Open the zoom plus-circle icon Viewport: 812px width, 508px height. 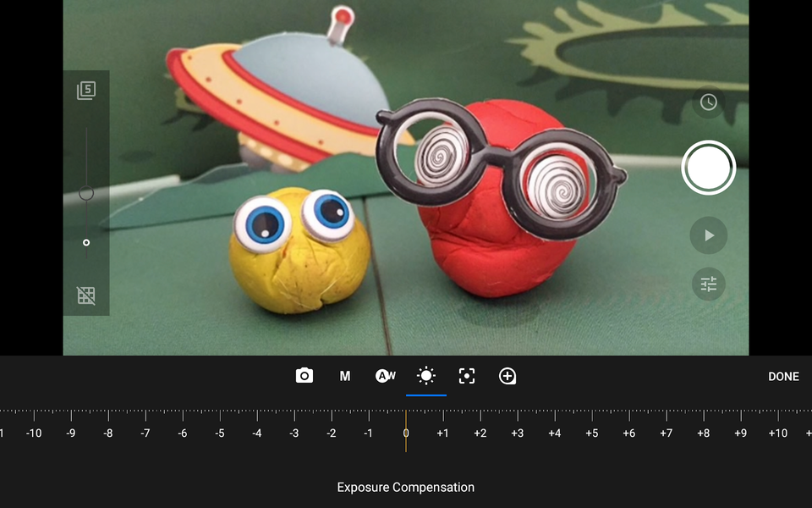click(507, 376)
